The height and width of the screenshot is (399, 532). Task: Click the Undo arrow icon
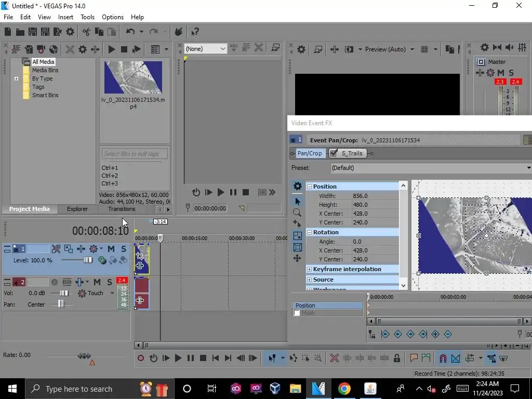[130, 32]
